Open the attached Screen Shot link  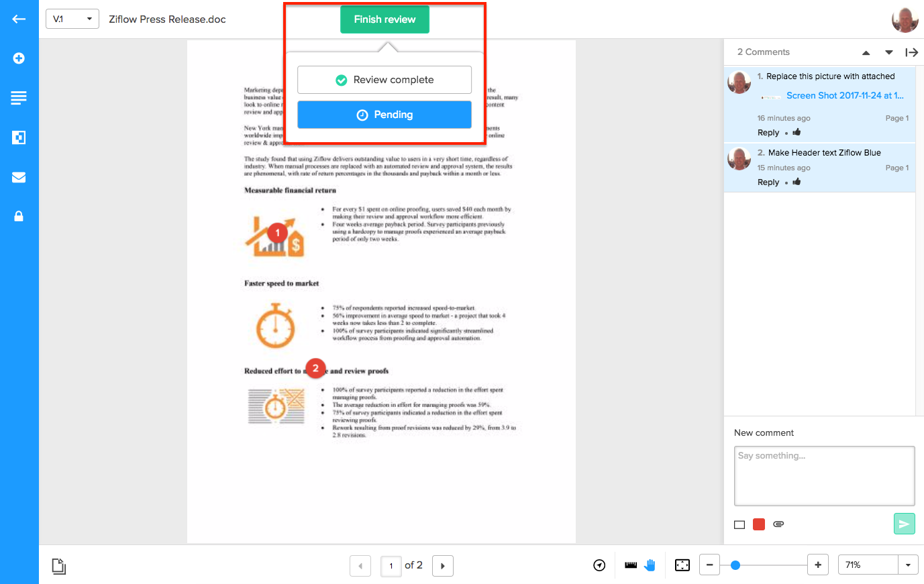(844, 96)
